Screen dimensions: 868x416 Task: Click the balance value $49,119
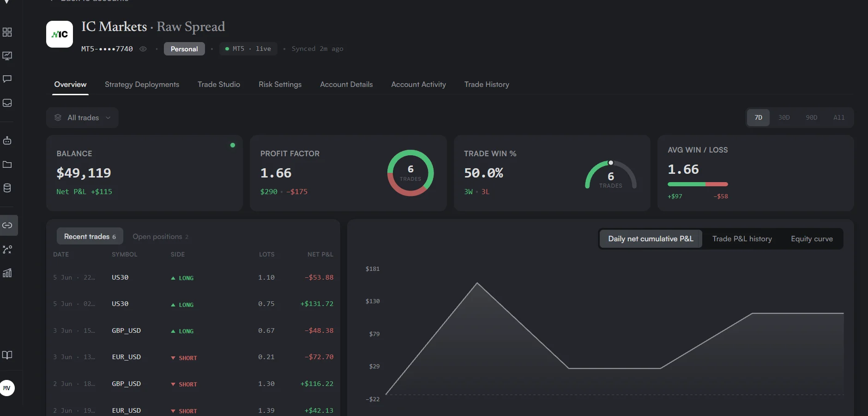point(84,173)
